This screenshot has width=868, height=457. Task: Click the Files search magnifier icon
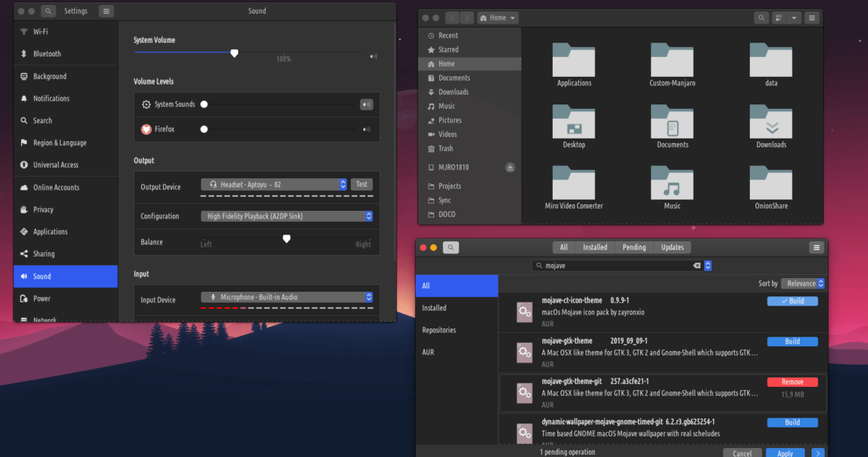coord(761,18)
